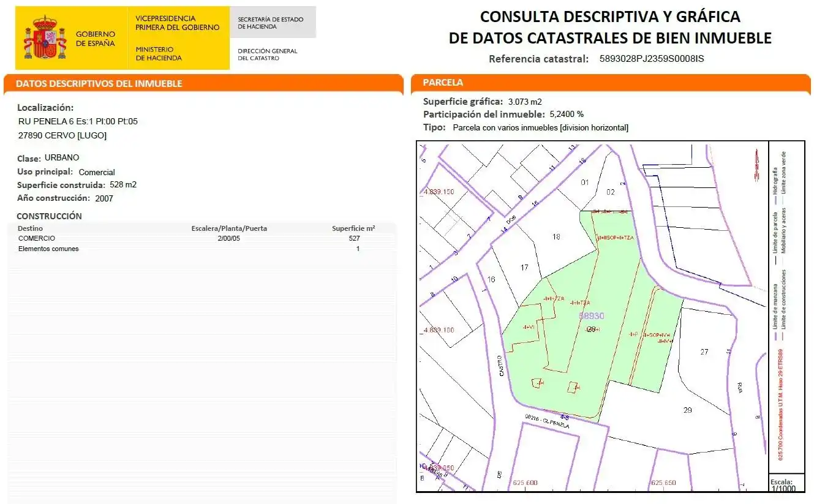Image resolution: width=814 pixels, height=504 pixels.
Task: Open the Datos Descriptivos del Inmueble header
Action: click(x=203, y=84)
